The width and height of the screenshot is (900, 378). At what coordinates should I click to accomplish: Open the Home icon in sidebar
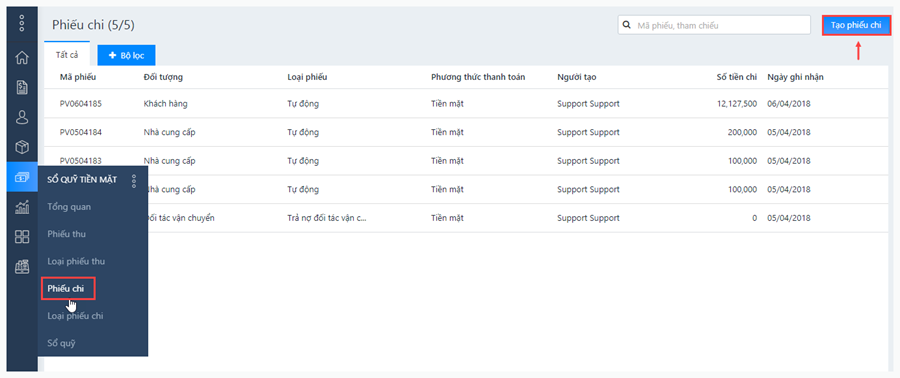coord(22,57)
